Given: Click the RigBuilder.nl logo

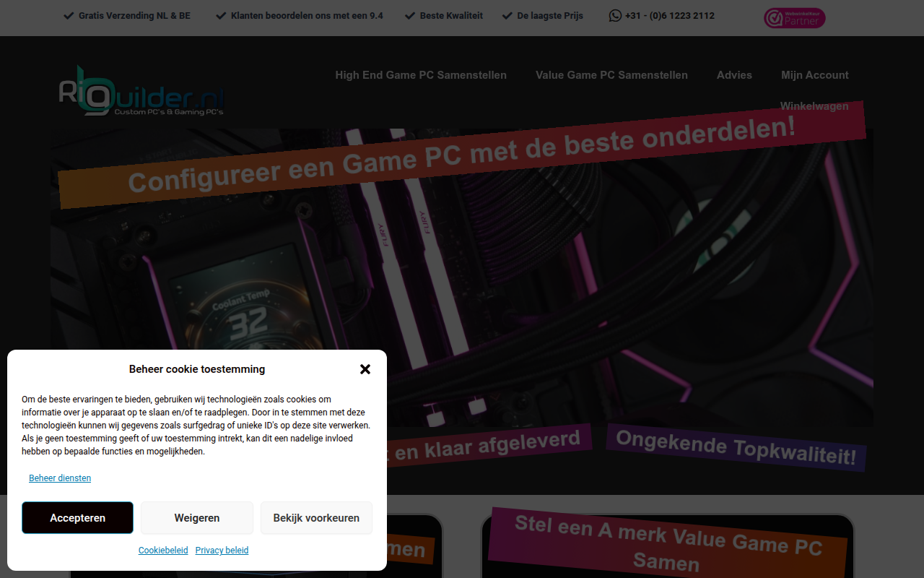Looking at the screenshot, I should coord(141,90).
